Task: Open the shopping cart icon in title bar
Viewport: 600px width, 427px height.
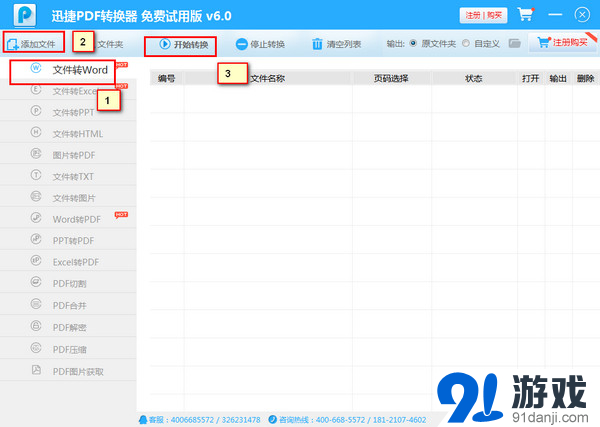Action: click(525, 15)
